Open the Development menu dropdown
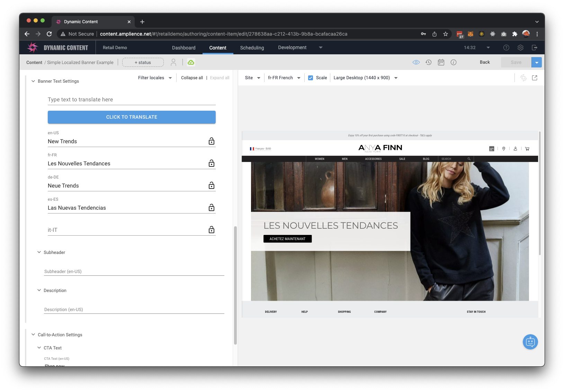Image resolution: width=564 pixels, height=392 pixels. [300, 47]
